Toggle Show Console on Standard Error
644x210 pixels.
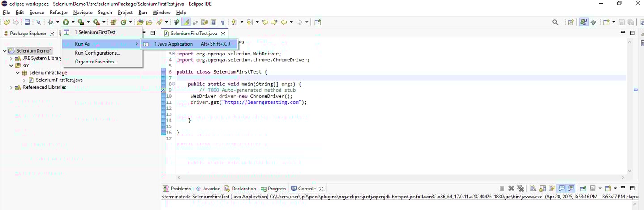pyautogui.click(x=571, y=188)
